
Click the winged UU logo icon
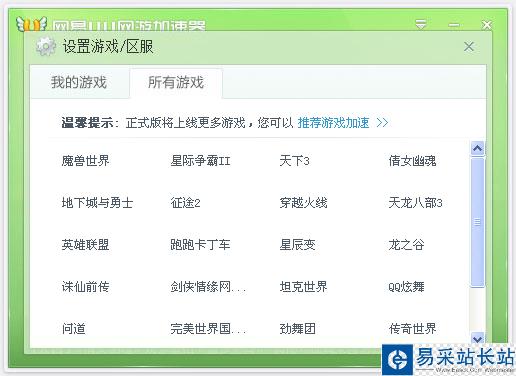31,23
